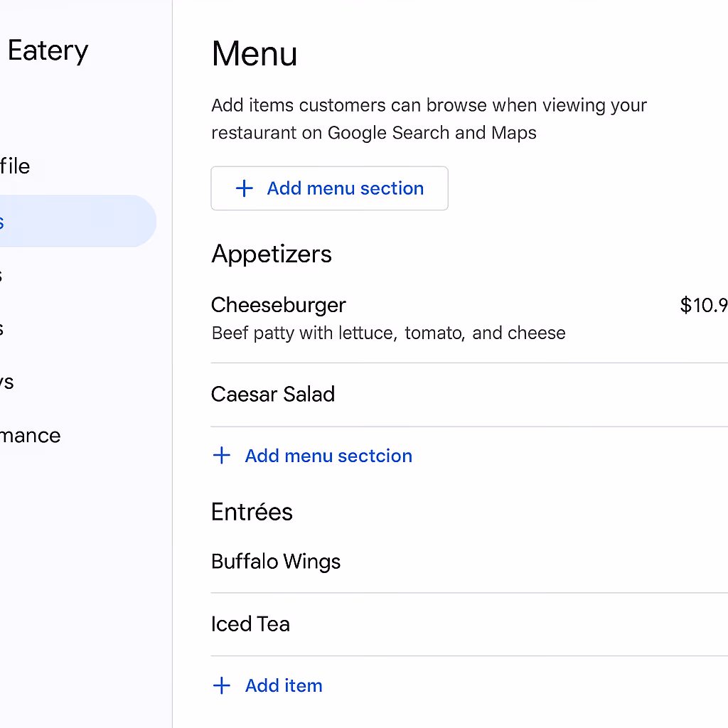Select the Appetizers section heading
This screenshot has height=728, width=728.
tap(272, 255)
